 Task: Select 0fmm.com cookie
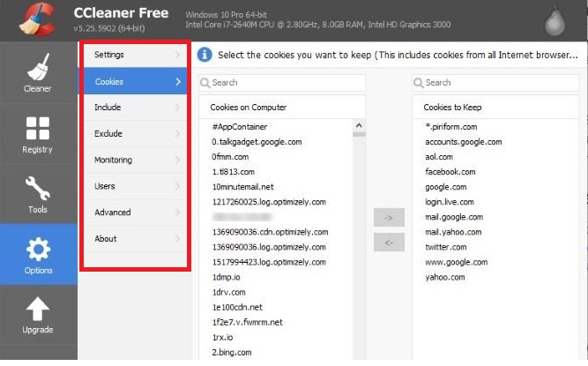point(230,157)
